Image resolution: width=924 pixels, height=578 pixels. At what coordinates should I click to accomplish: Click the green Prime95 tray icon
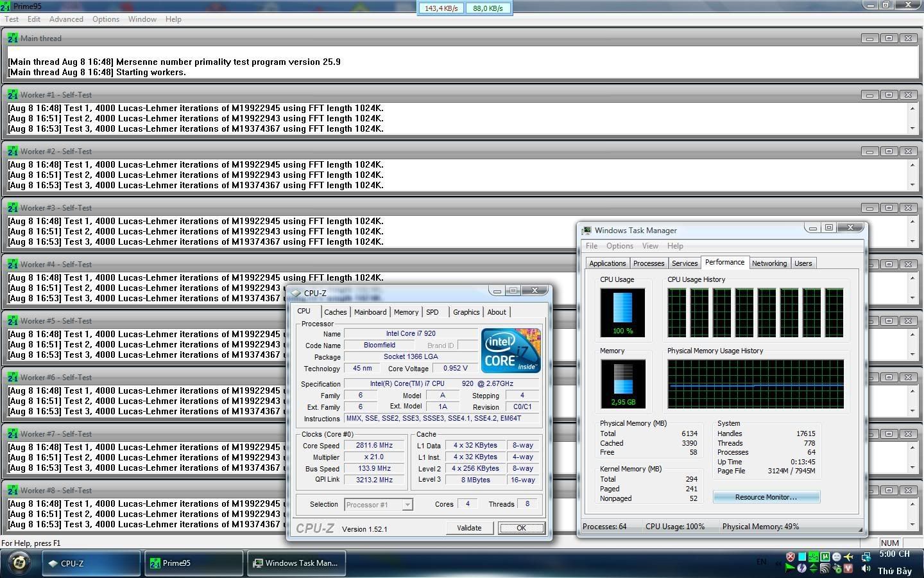814,556
